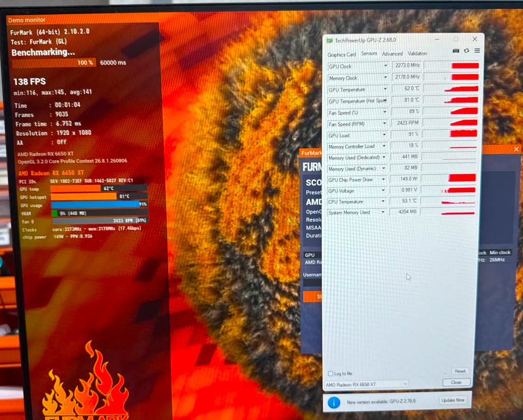Click the GPU Chip Power Draw graph
Viewport: 523px width, 420px height.
[x=448, y=178]
